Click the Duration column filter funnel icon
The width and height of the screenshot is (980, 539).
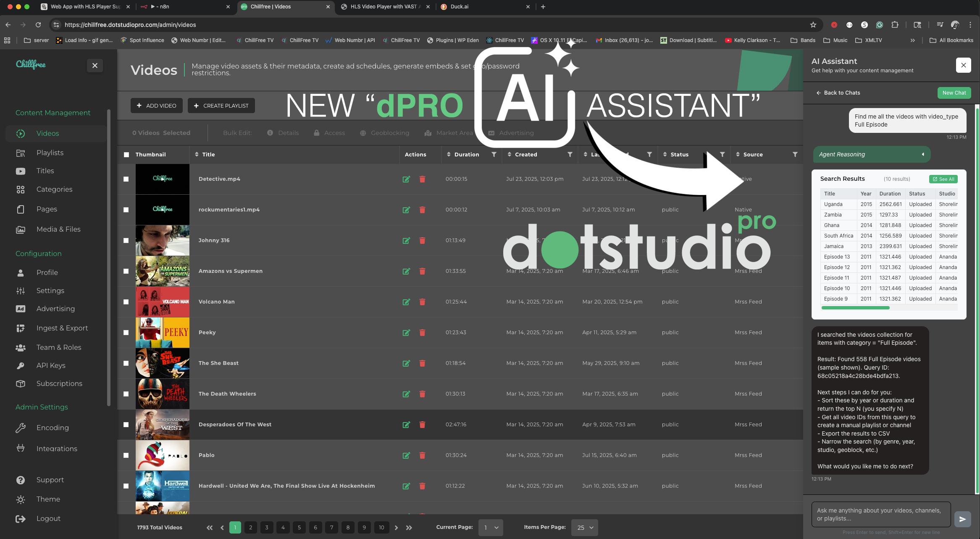[494, 154]
